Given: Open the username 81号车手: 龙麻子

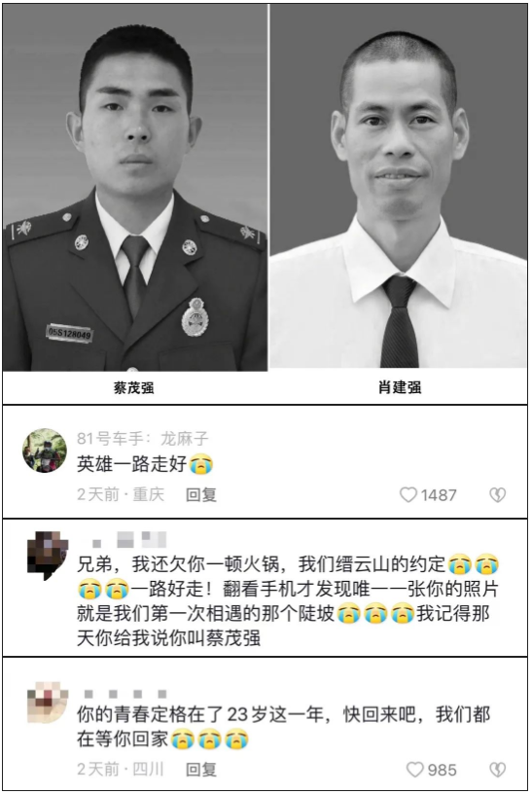Looking at the screenshot, I should click(x=142, y=438).
